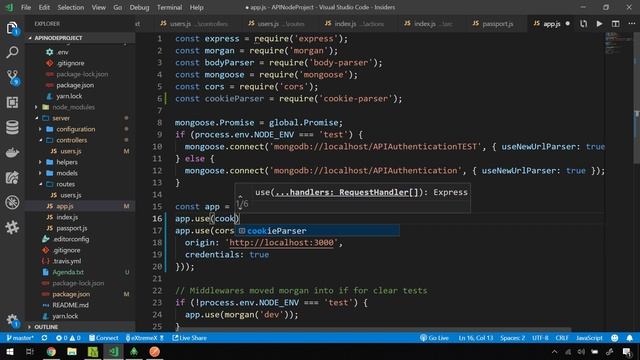The width and height of the screenshot is (640, 360).
Task: Click Live Share in status bar
Action: coord(189,338)
